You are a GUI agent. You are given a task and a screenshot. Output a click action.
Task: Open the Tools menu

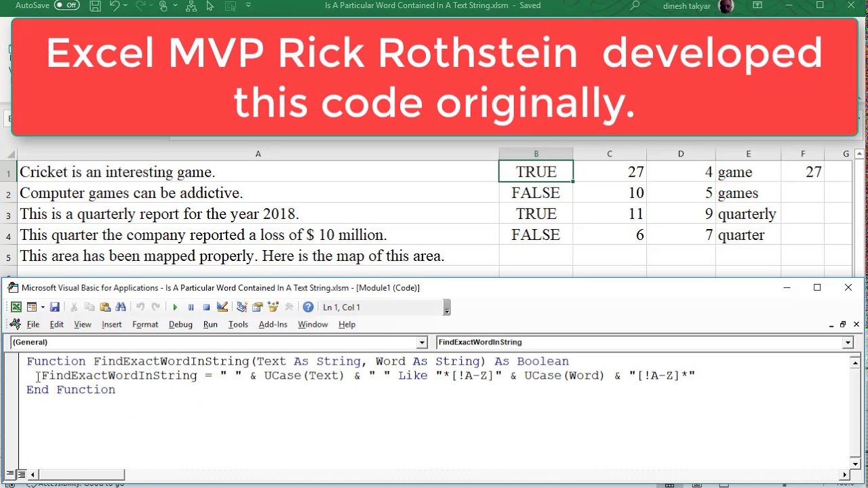[238, 325]
